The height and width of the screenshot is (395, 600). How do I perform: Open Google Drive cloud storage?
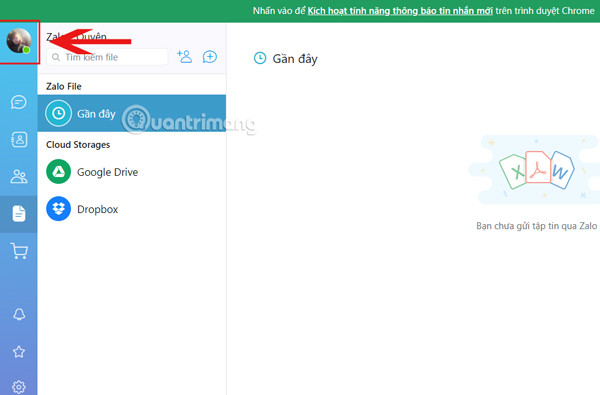pos(132,172)
